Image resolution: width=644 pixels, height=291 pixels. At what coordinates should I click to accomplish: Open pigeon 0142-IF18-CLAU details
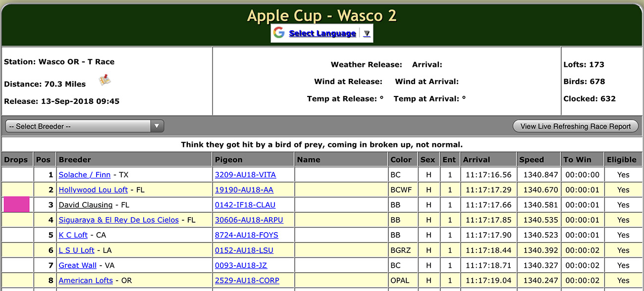click(x=245, y=205)
